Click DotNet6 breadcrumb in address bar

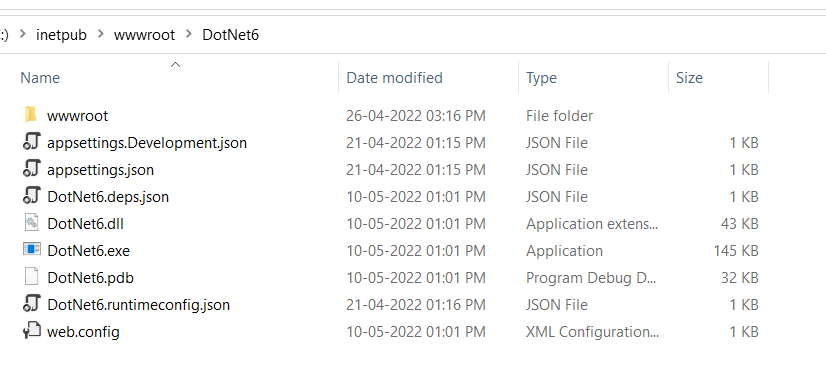[231, 35]
